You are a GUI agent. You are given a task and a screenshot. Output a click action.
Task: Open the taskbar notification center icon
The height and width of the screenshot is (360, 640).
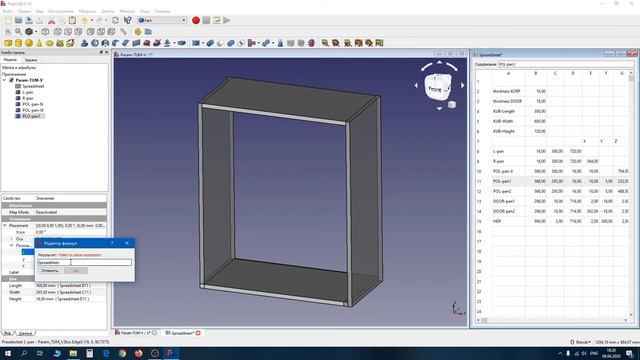pyautogui.click(x=630, y=353)
